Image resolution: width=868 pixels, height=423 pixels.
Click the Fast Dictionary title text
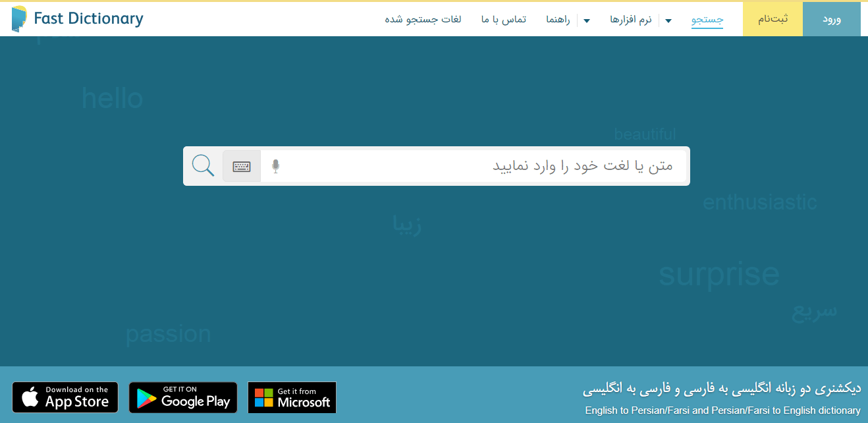click(88, 19)
